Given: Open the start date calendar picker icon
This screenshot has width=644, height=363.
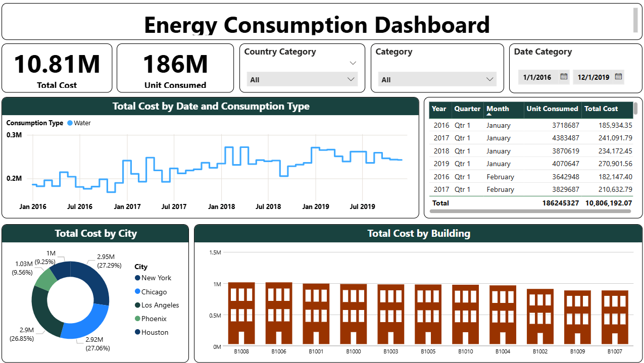Looking at the screenshot, I should [564, 77].
